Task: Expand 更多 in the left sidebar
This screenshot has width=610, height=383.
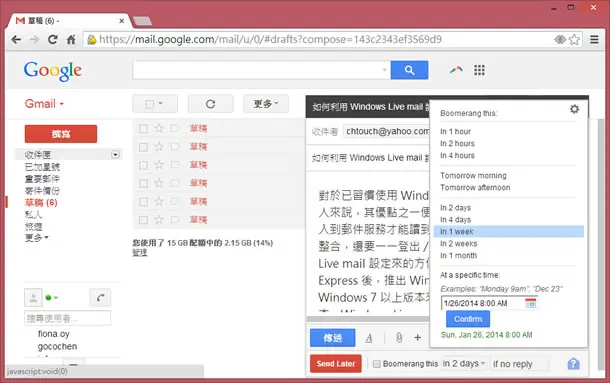Action: [37, 237]
